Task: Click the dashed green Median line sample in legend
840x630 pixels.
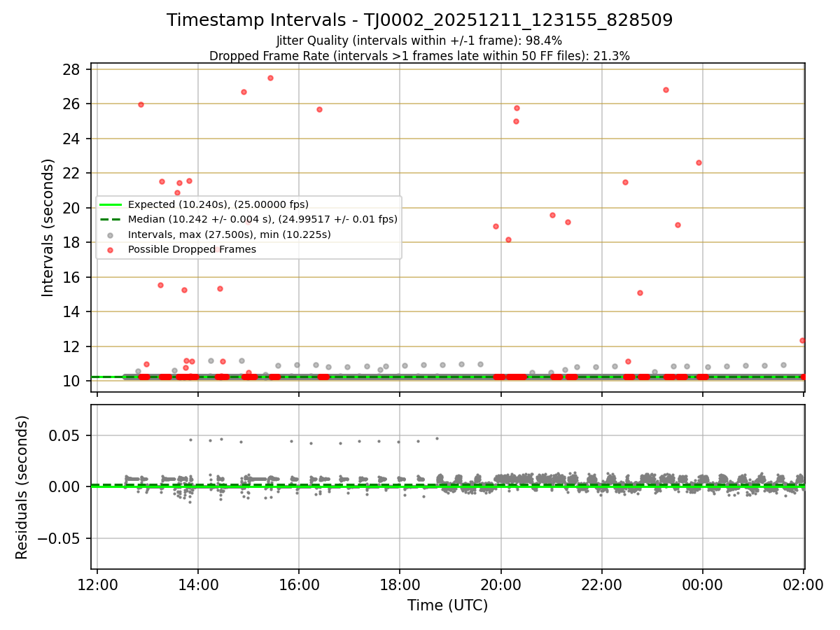Action: 111,219
